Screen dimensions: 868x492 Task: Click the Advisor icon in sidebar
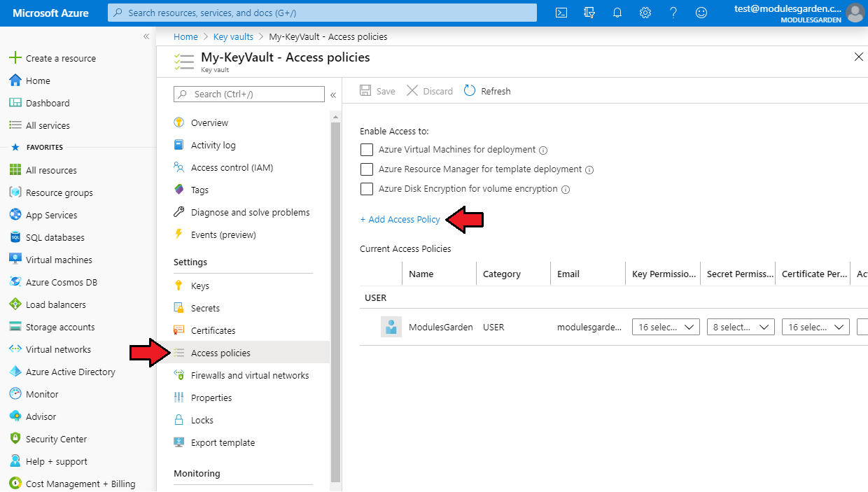15,416
